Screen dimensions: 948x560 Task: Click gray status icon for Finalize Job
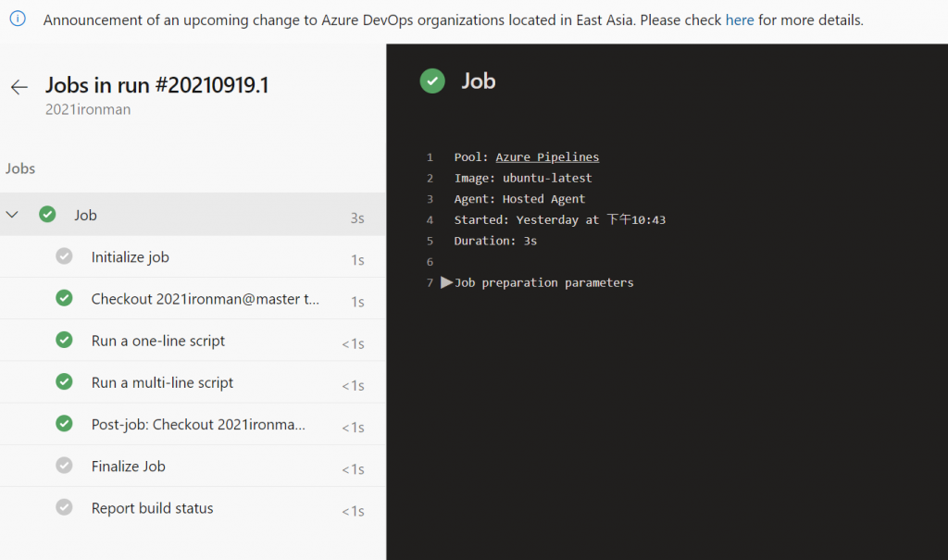(64, 466)
